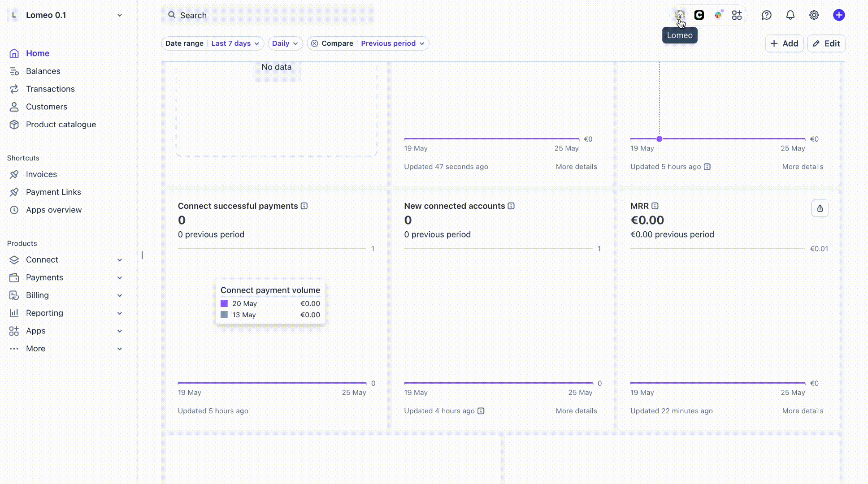Screen dimensions: 868x484
Task: Open the Slack app icon
Action: (718, 15)
